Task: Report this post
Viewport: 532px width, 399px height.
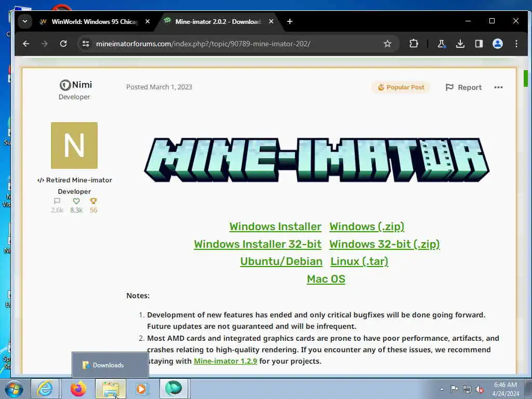Action: point(463,87)
